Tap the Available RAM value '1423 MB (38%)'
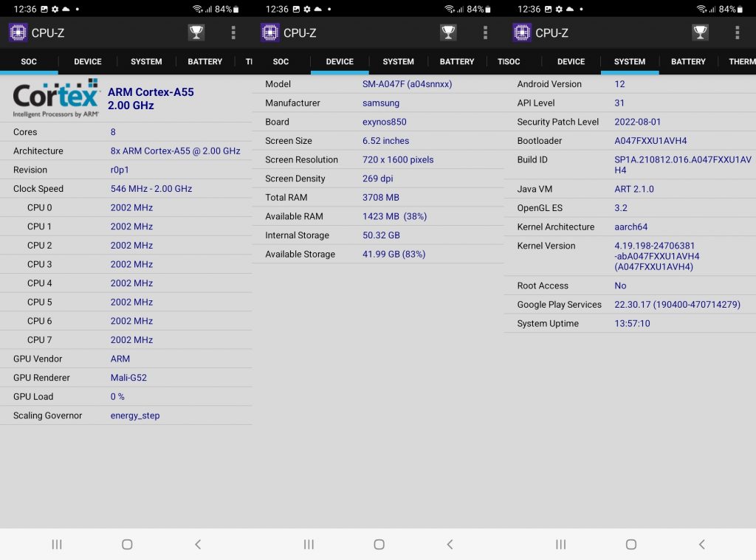 [394, 216]
